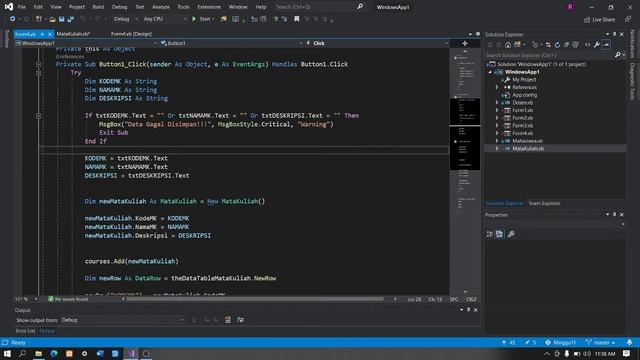Switch to the MataKuliah.vb tab
640x360 pixels.
[x=73, y=34]
